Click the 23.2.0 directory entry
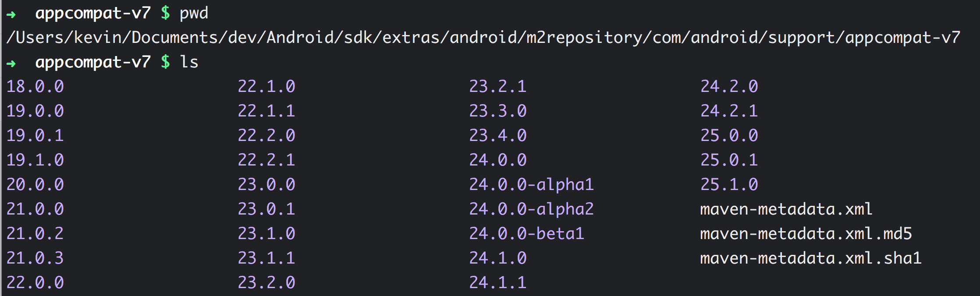This screenshot has height=296, width=980. (x=266, y=283)
